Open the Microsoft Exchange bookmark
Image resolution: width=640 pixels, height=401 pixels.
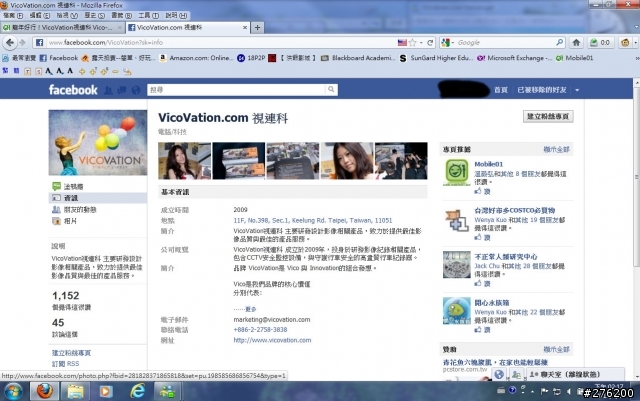[x=514, y=58]
